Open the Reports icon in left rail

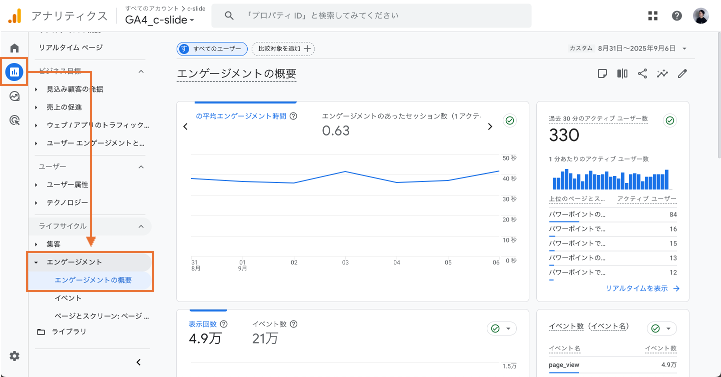(14, 72)
